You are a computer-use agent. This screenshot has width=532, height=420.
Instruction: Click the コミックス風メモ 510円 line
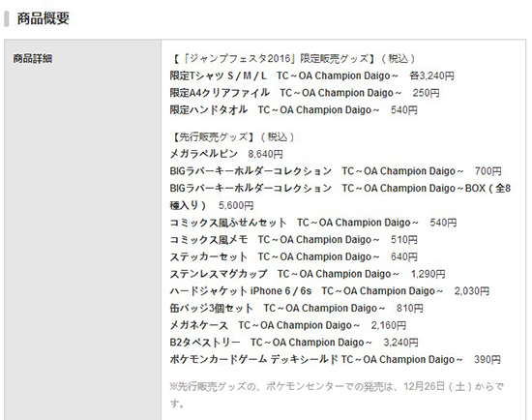[293, 240]
